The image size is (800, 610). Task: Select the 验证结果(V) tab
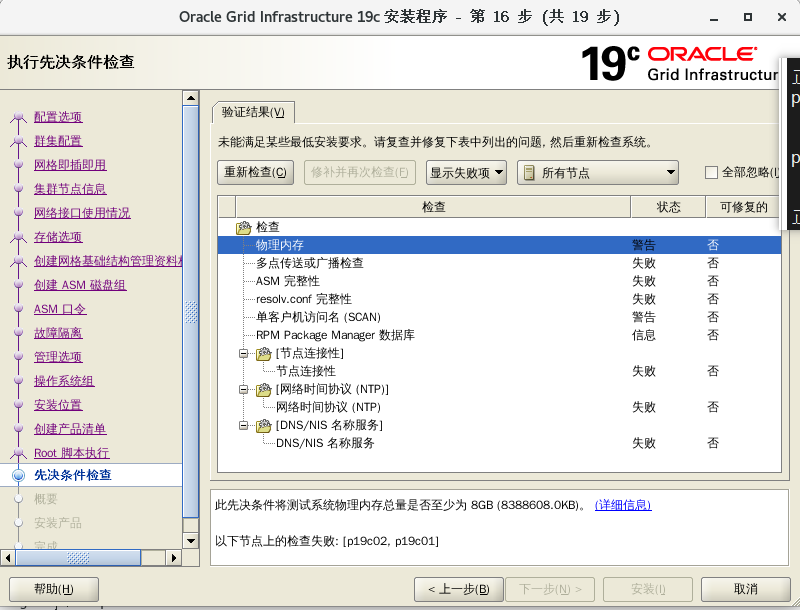253,112
